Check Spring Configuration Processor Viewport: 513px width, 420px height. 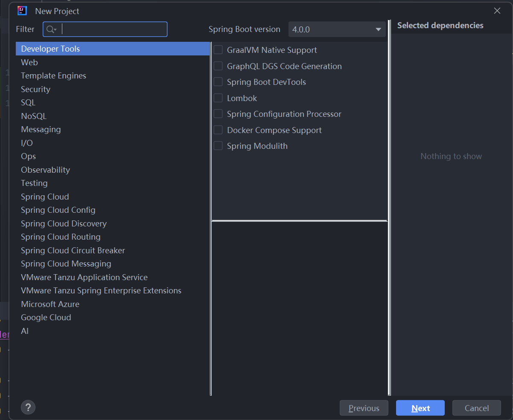(x=218, y=114)
